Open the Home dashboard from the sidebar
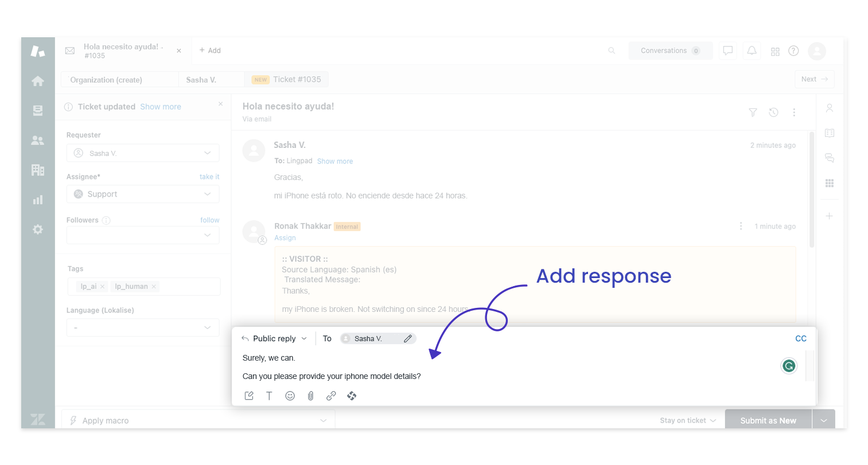Screen dimensions: 868x465 pos(38,81)
